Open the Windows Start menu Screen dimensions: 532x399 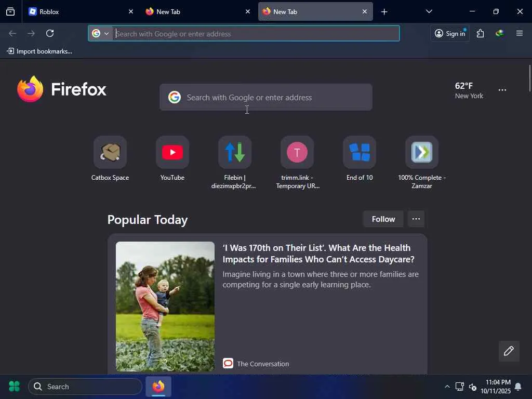pyautogui.click(x=14, y=387)
